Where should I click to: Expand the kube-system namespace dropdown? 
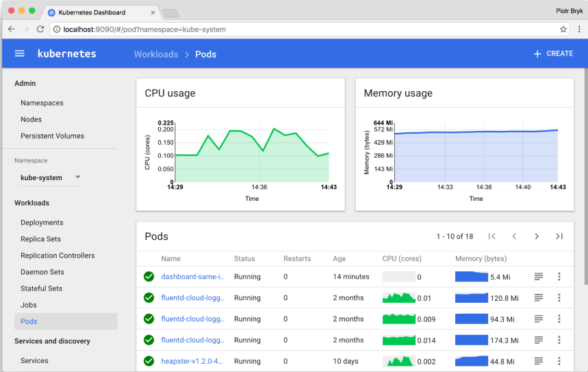tap(51, 177)
